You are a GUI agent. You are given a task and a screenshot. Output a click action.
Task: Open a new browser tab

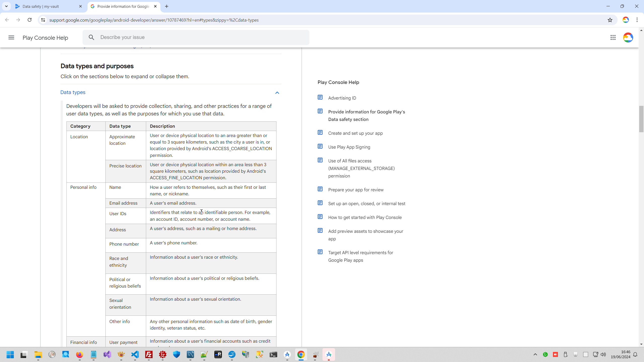(x=167, y=6)
